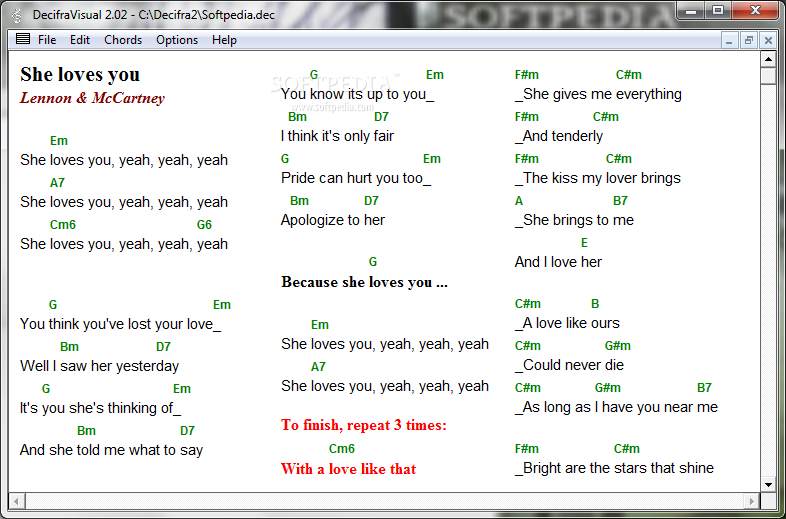Click the bold line 'Because she loves you ...'
This screenshot has height=519, width=786.
pyautogui.click(x=364, y=282)
